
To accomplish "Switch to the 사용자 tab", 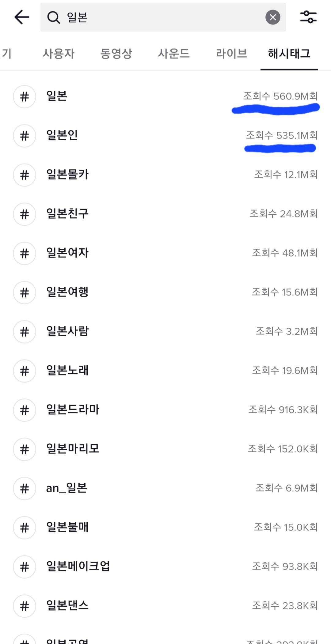I will 59,54.
